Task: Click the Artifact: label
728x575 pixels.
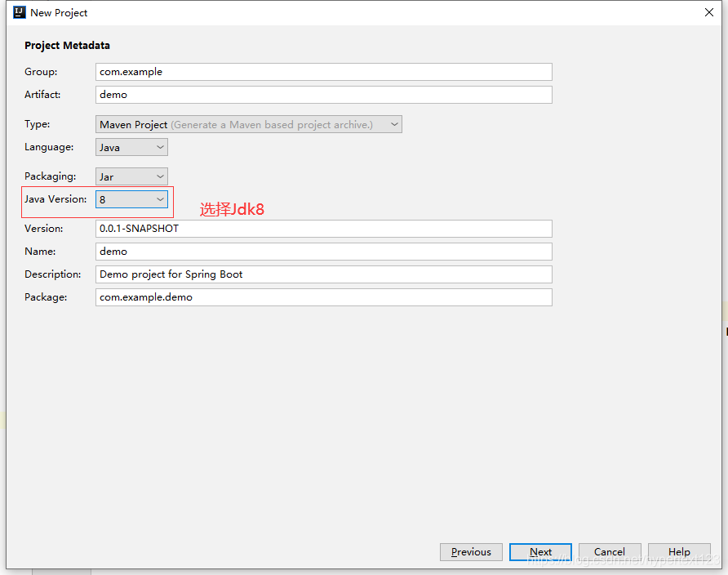Action: 42,95
